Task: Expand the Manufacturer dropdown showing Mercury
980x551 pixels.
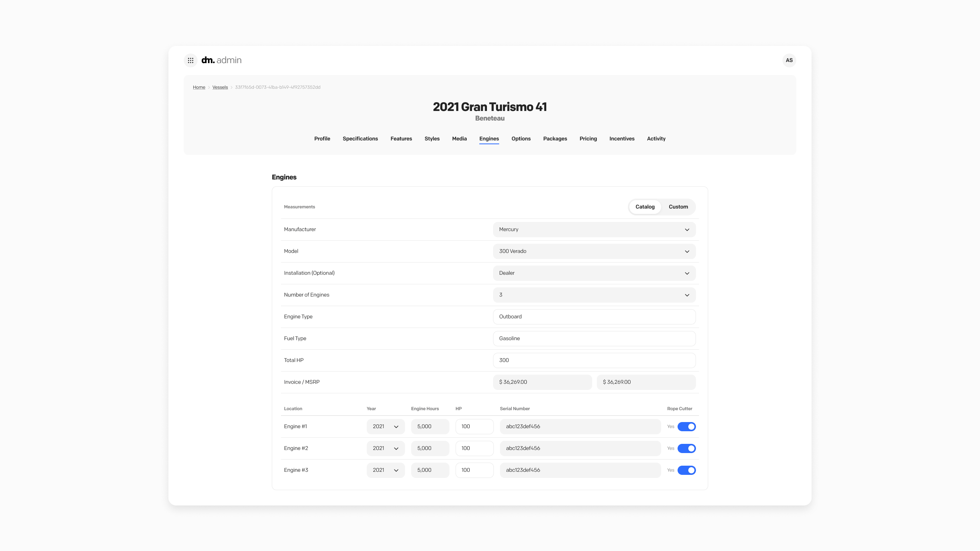Action: (594, 230)
